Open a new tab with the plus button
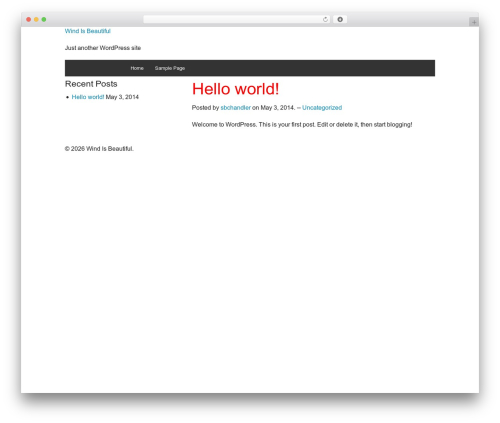This screenshot has width=500, height=423. coord(474,22)
